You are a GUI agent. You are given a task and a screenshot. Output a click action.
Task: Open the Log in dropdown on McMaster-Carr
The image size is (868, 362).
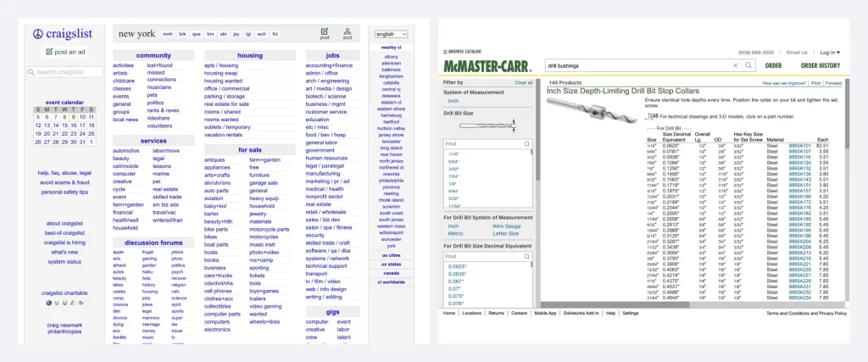coord(830,53)
